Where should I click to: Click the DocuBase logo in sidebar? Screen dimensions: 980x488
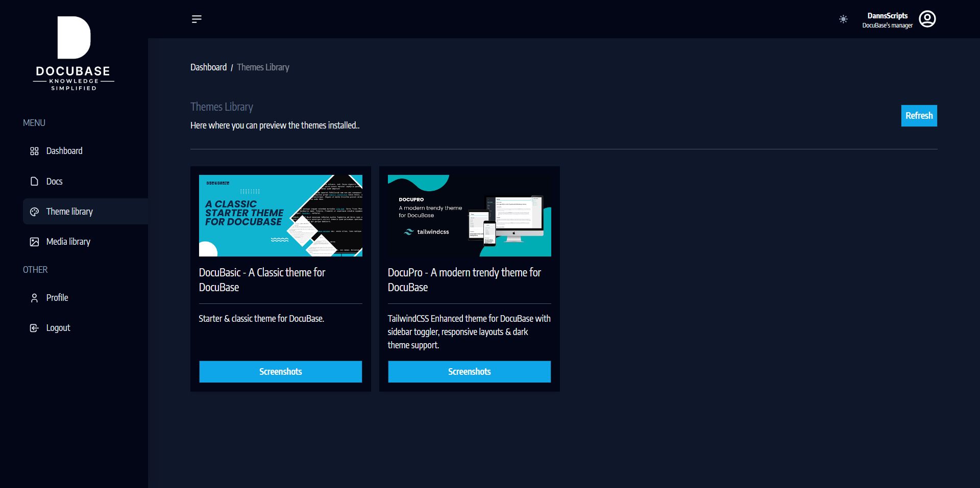coord(73,54)
